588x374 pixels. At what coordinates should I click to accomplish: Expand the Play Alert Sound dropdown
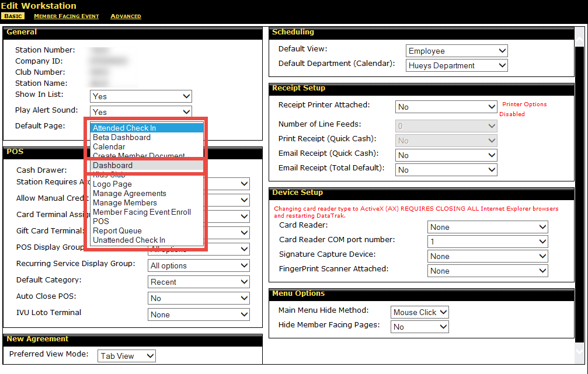tap(141, 112)
